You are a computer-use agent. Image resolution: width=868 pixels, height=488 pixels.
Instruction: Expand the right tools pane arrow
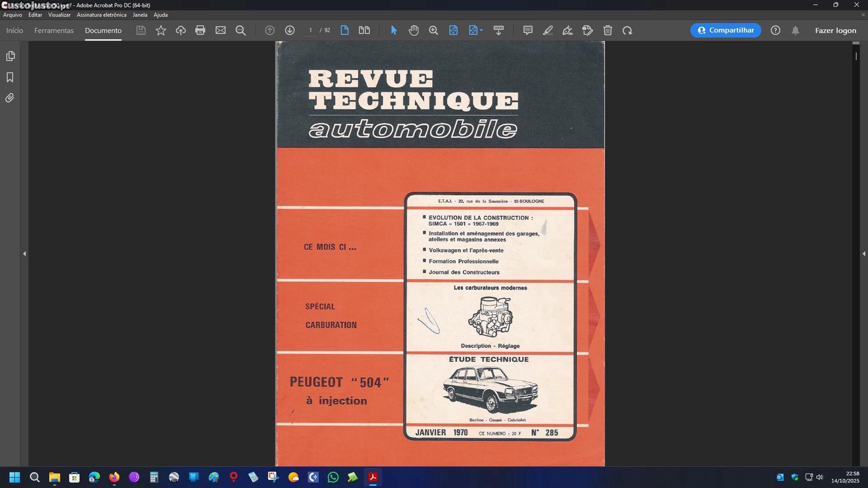pyautogui.click(x=863, y=254)
